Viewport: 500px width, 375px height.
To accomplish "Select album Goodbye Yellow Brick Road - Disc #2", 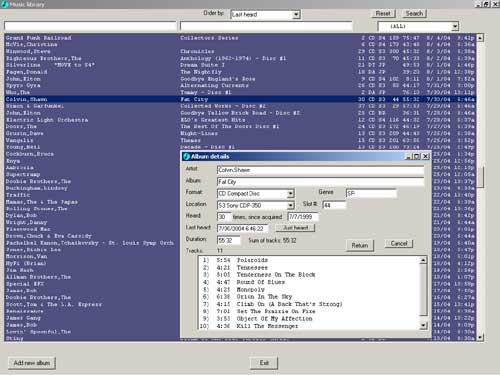I will [x=240, y=113].
